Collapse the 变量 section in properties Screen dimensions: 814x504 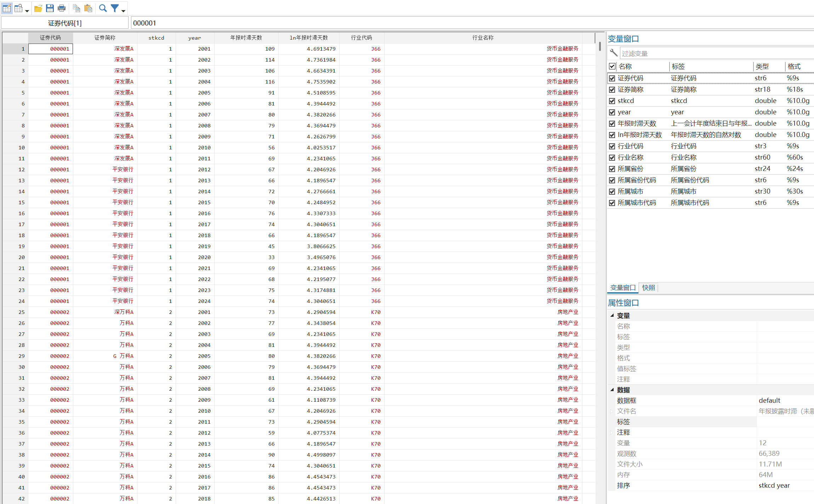pos(612,315)
